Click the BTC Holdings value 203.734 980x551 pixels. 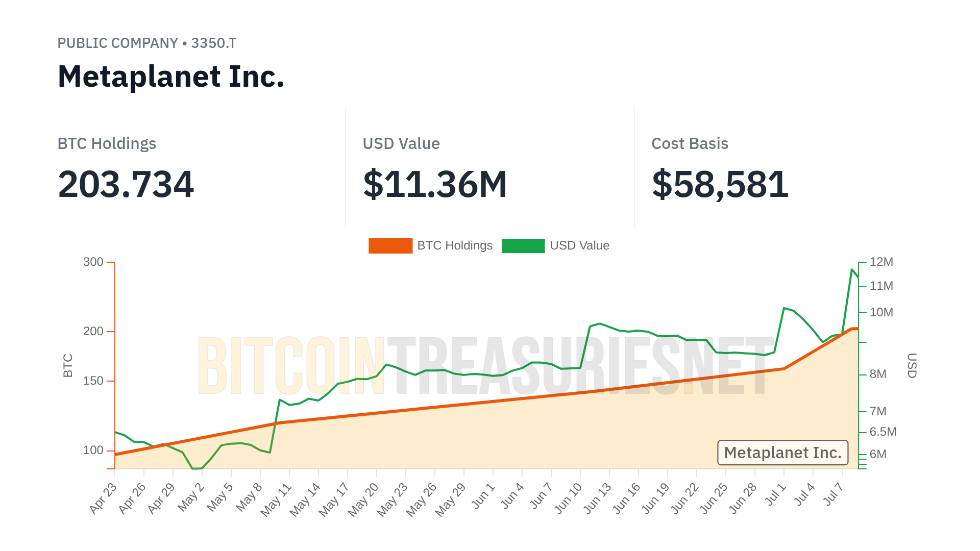[126, 184]
